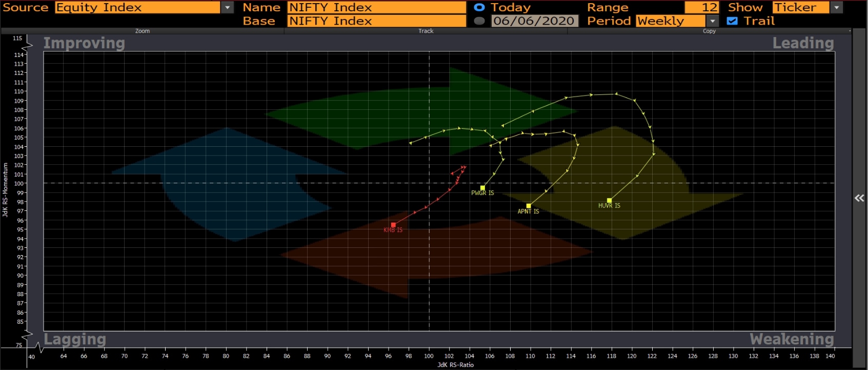The width and height of the screenshot is (868, 370).
Task: Select the Today radio button
Action: 479,8
